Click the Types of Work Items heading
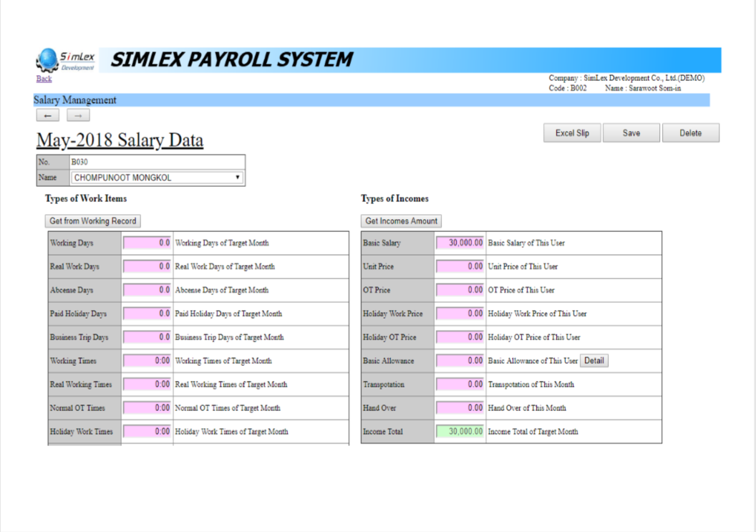The width and height of the screenshot is (756, 532). 86,199
